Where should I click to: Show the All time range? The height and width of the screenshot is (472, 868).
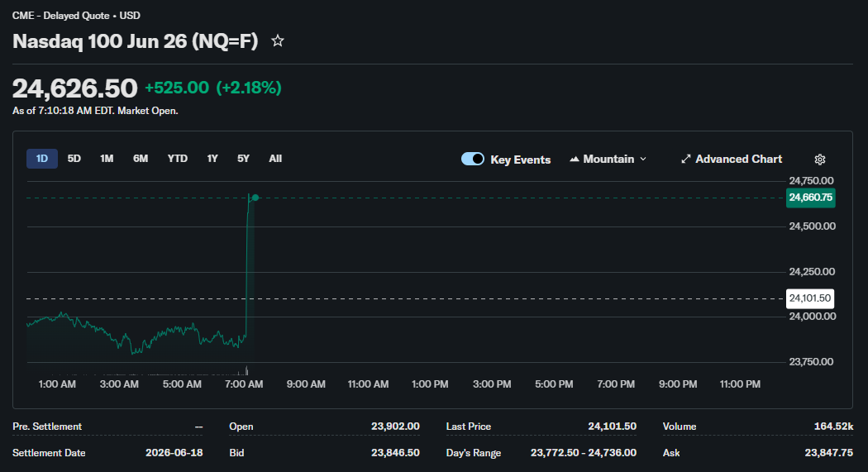275,159
